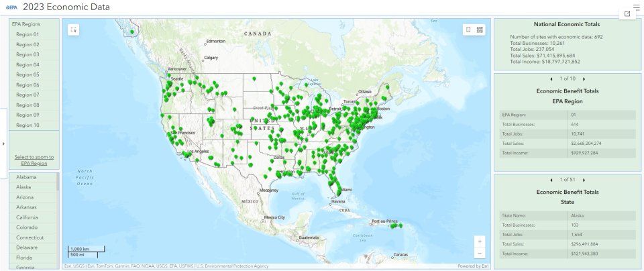The height and width of the screenshot is (271, 644).
Task: Click the EPA logo
Action: tap(11, 7)
